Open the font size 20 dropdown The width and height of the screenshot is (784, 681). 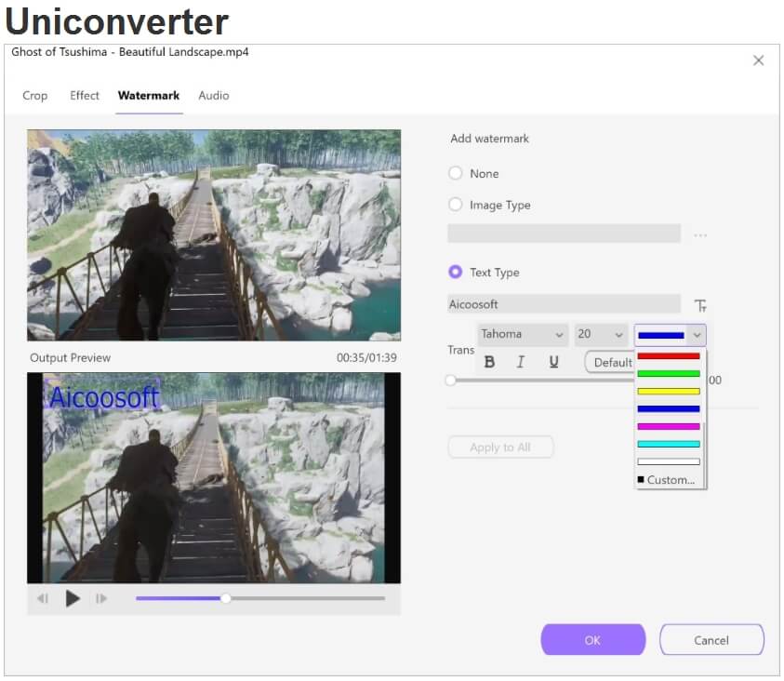click(x=601, y=334)
